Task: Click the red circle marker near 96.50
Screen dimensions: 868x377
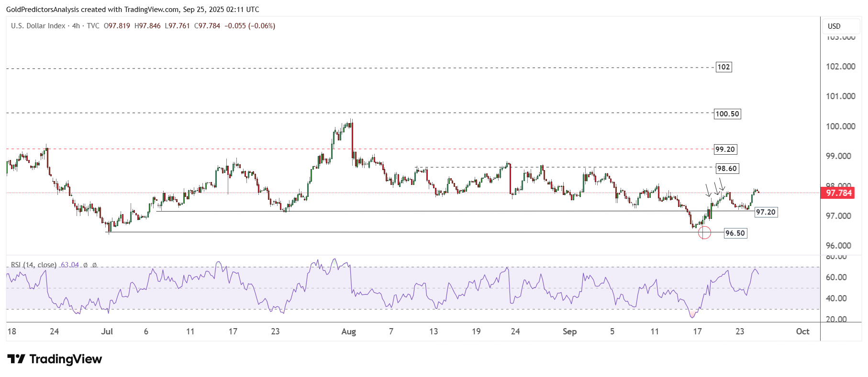Action: click(x=704, y=233)
